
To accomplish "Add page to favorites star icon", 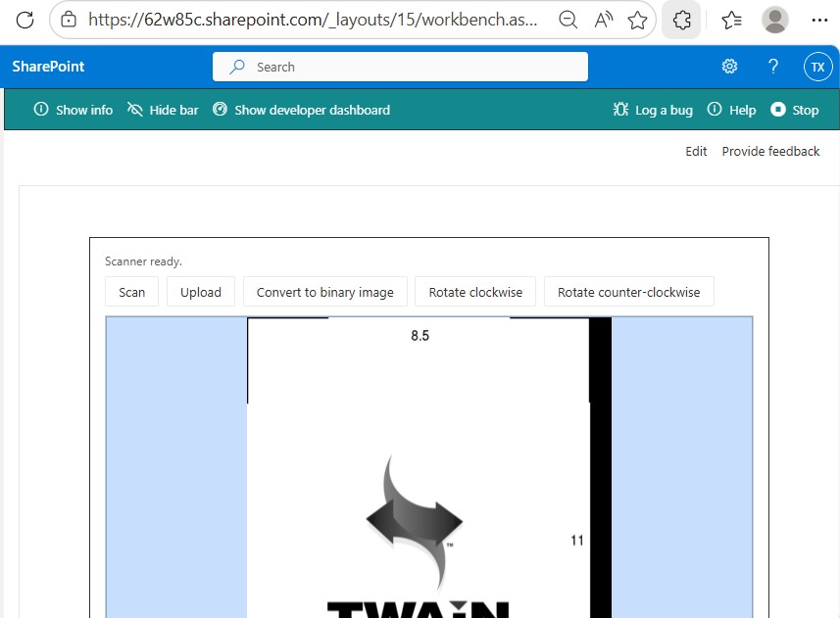I will pos(637,21).
